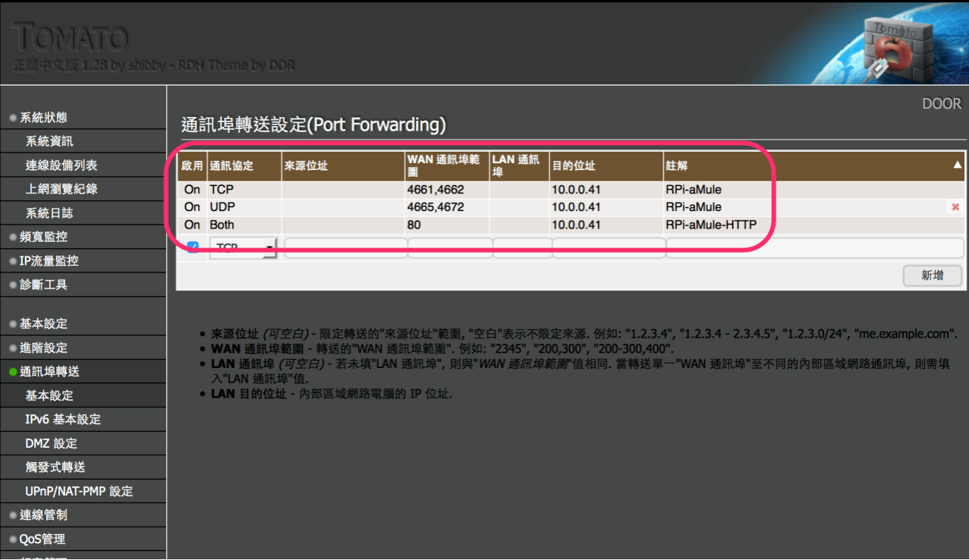The height and width of the screenshot is (560, 969).
Task: Click the 來源位址 input field in the new row
Action: click(x=345, y=248)
